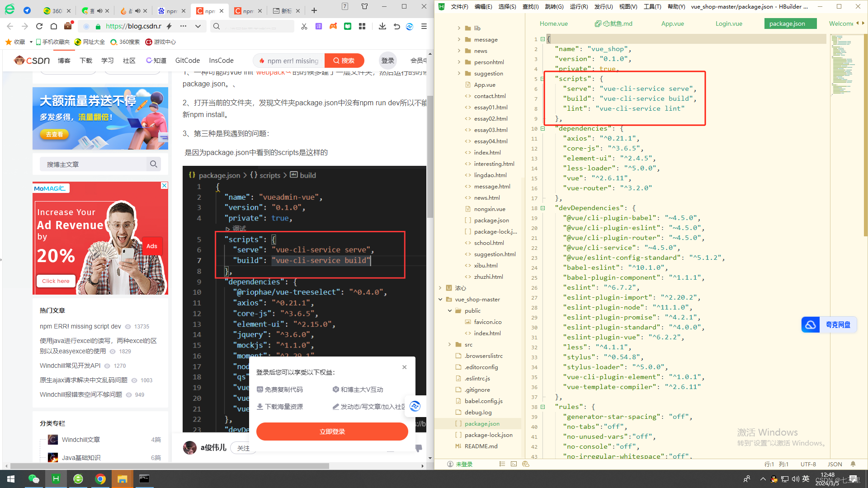Click the browser horizontal scrollbar at bottom
Image resolution: width=868 pixels, height=488 pixels.
(170, 466)
